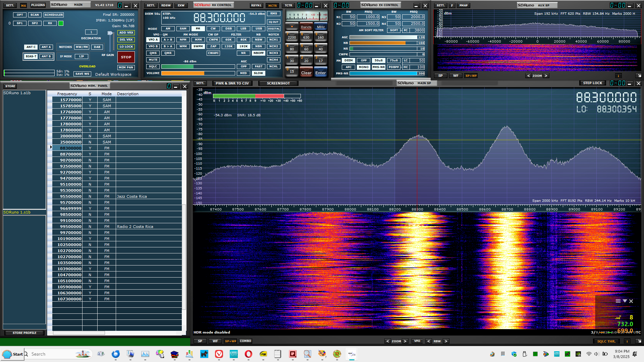
Task: Click the S-meter gauge in RX Control
Action: coord(306,16)
